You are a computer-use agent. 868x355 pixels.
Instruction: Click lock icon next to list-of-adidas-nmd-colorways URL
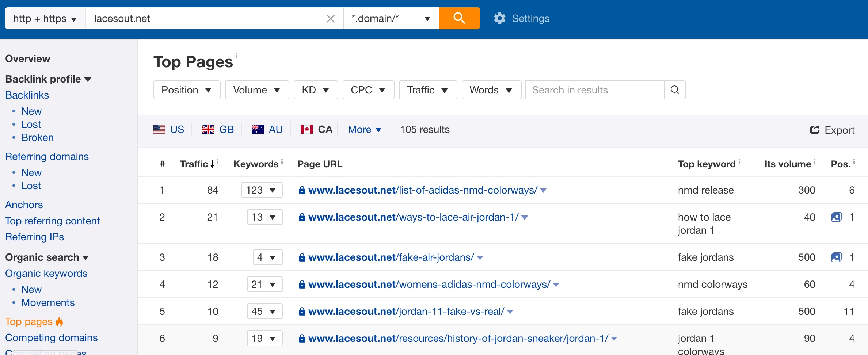(x=302, y=190)
